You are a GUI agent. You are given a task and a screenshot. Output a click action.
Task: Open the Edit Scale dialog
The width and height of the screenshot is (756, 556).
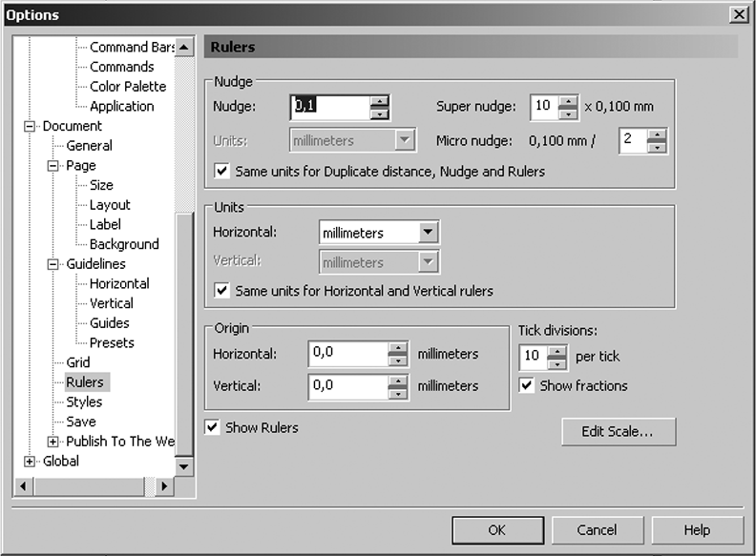tap(619, 432)
